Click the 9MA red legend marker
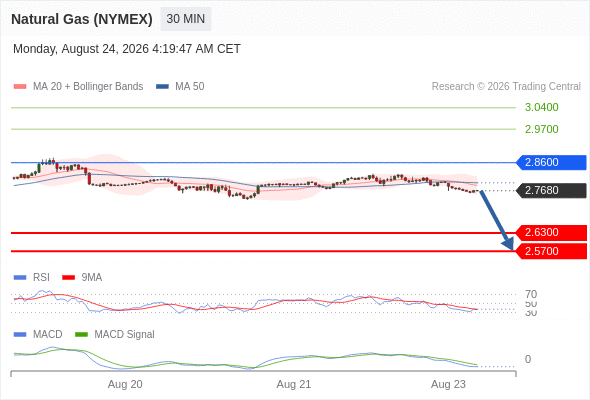 [68, 278]
